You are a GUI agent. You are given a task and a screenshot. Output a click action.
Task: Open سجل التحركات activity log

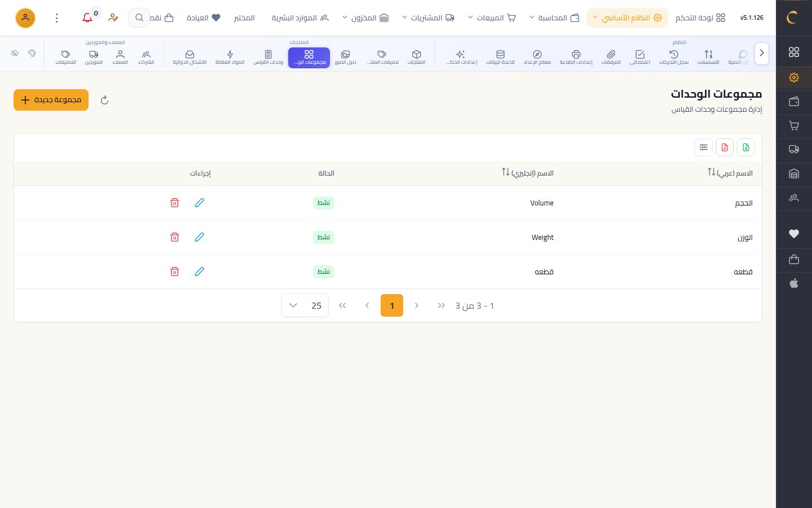point(674,57)
